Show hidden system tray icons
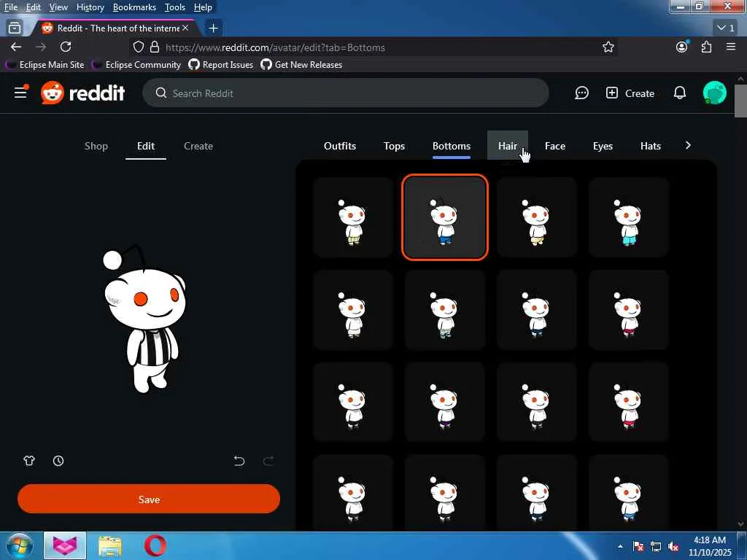747x560 pixels. pyautogui.click(x=620, y=546)
